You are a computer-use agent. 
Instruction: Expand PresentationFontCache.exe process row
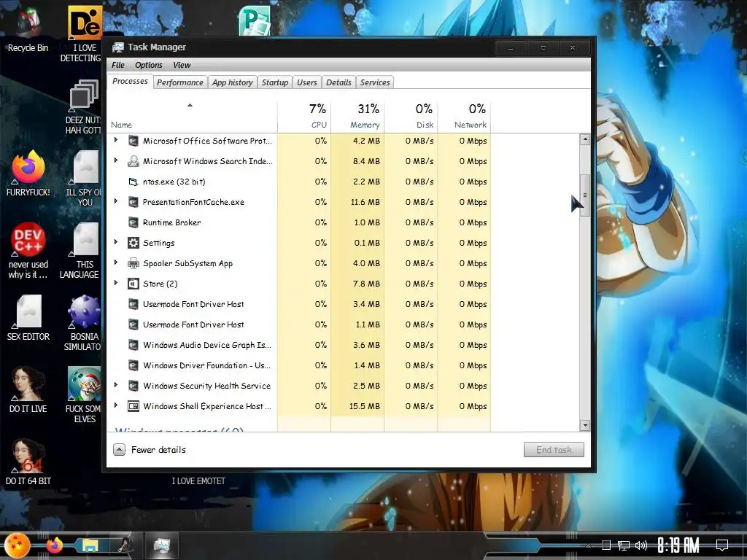116,201
